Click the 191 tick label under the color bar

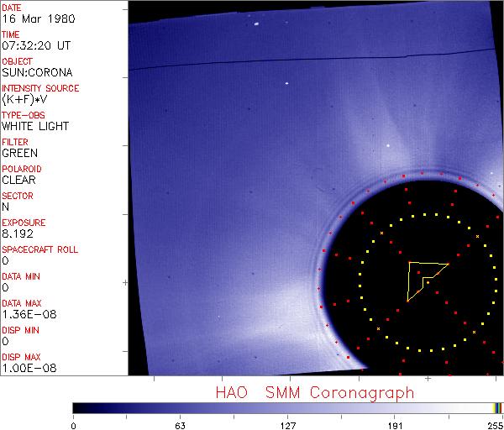pos(395,425)
